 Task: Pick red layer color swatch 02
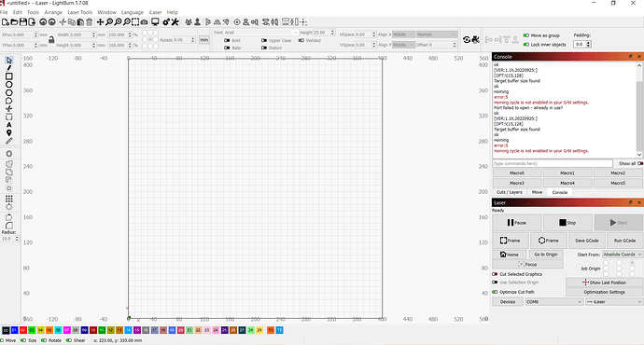click(x=23, y=330)
